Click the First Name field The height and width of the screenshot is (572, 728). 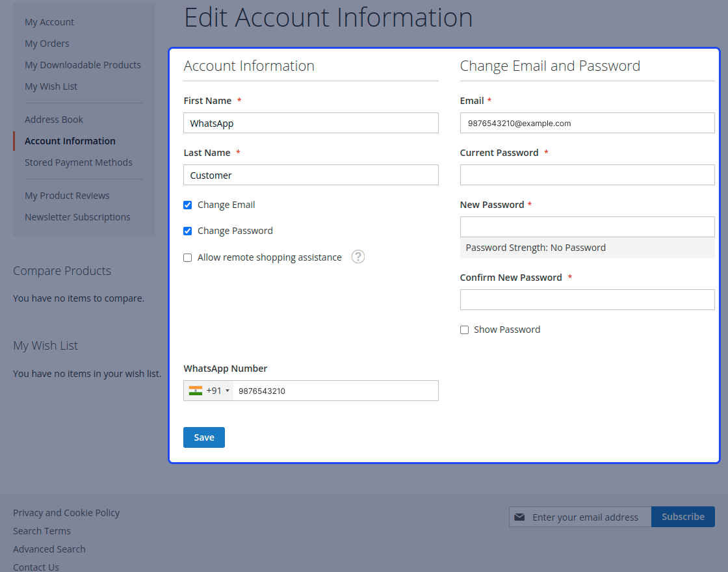click(x=311, y=123)
